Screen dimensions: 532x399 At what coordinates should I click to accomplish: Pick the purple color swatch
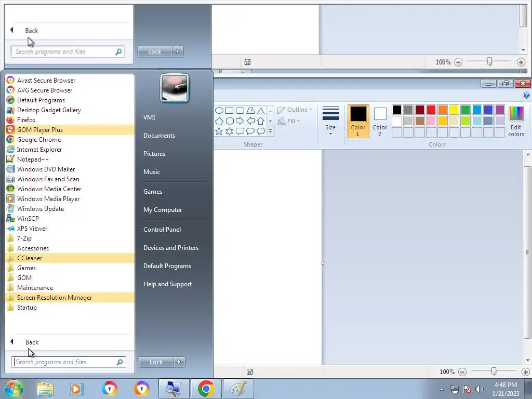tap(499, 110)
